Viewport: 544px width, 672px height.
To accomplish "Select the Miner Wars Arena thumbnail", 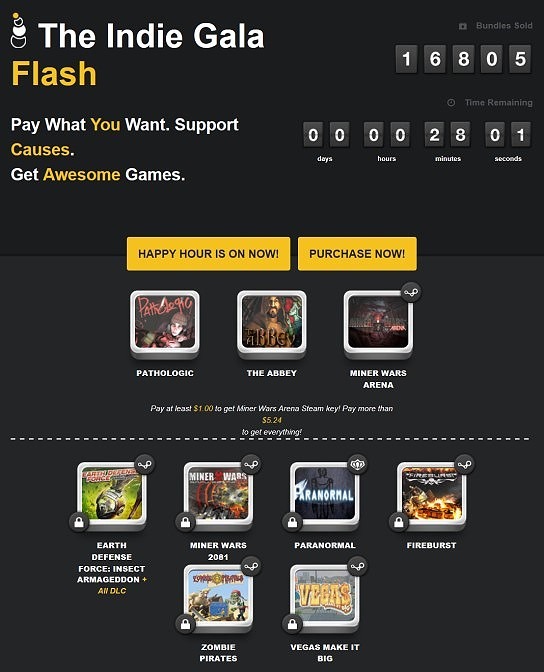I will click(x=378, y=324).
